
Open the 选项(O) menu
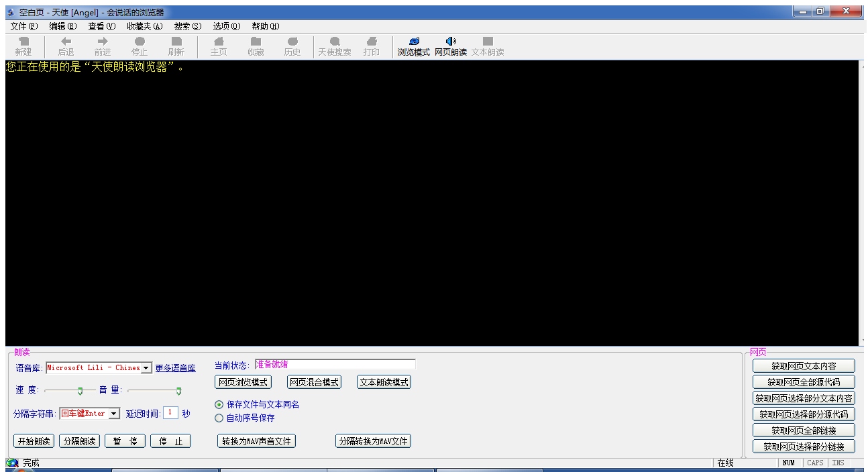[x=227, y=26]
